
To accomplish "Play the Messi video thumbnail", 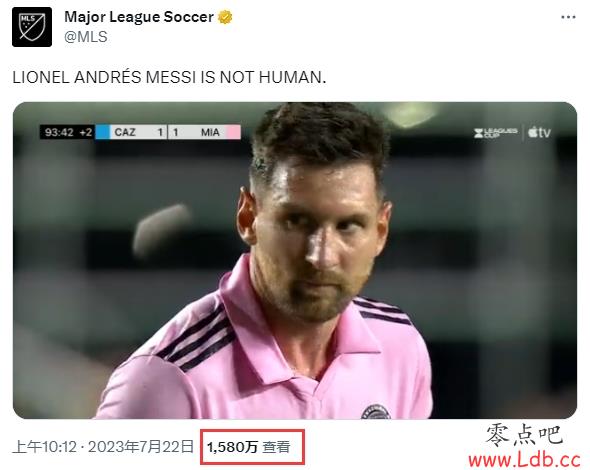I will (295, 260).
